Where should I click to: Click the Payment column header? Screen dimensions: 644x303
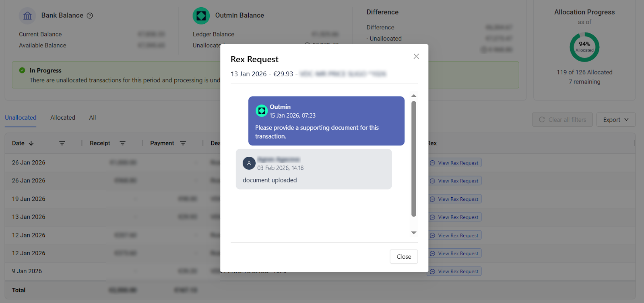[162, 143]
